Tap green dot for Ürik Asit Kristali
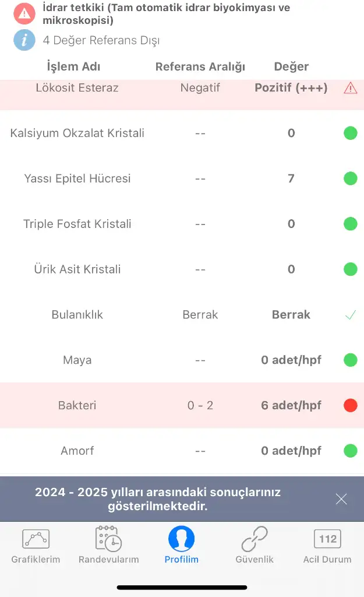The height and width of the screenshot is (597, 364). [x=350, y=269]
